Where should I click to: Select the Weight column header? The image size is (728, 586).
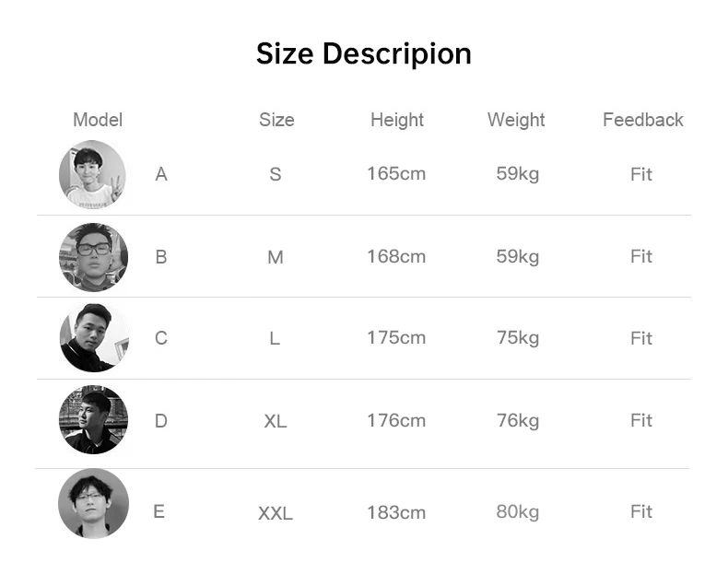pyautogui.click(x=516, y=120)
